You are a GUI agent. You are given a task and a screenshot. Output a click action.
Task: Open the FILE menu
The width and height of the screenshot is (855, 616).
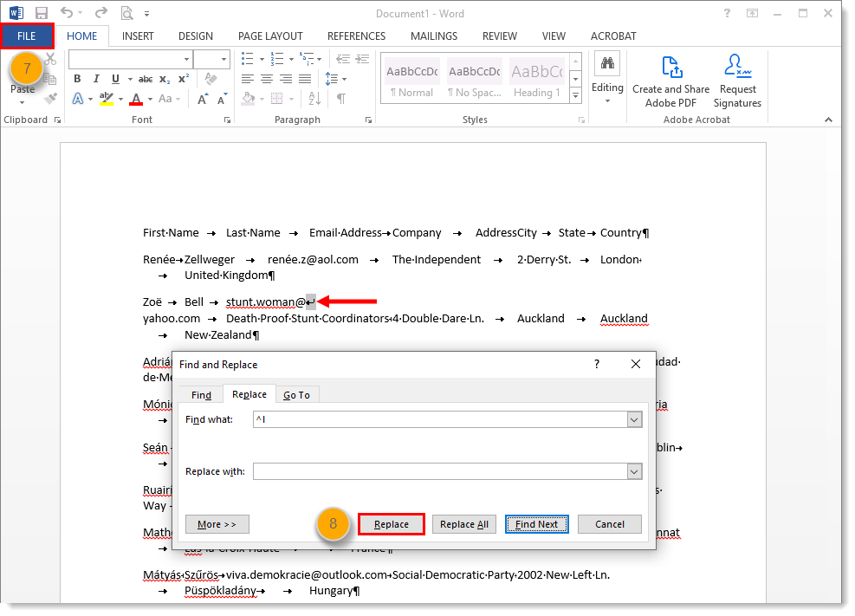(27, 36)
